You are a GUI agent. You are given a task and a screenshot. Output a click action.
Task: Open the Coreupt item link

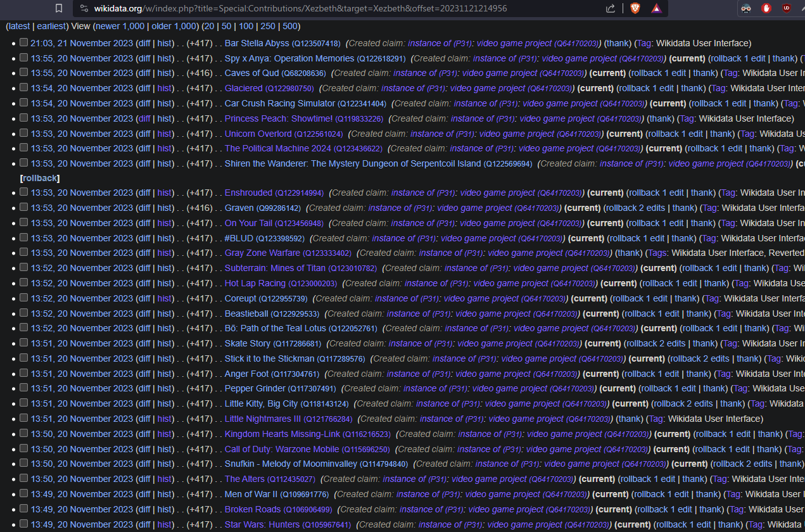click(x=266, y=298)
